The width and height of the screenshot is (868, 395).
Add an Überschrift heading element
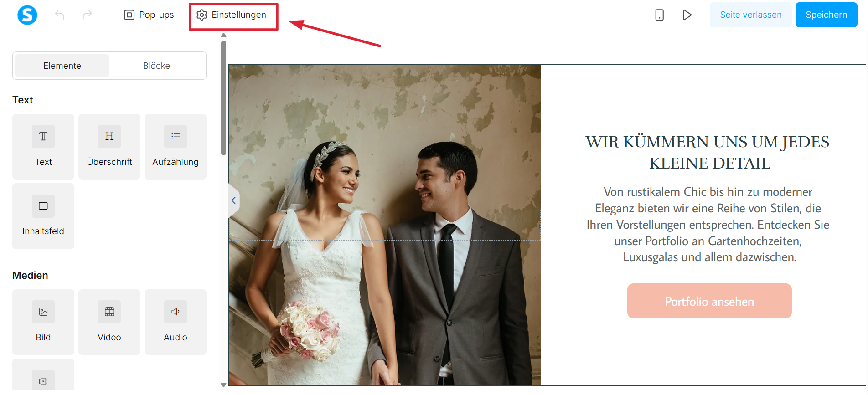109,147
